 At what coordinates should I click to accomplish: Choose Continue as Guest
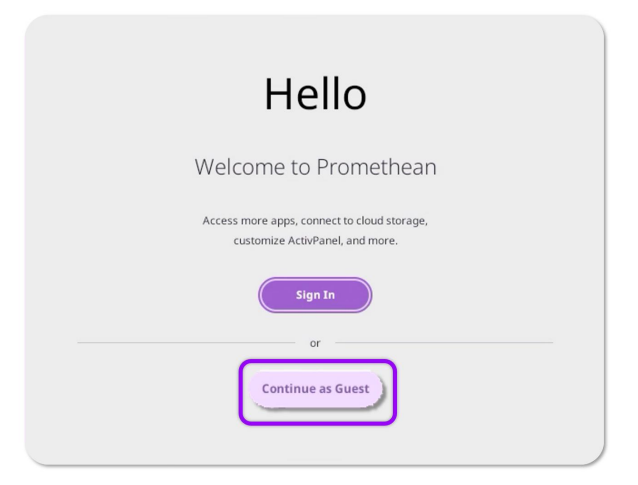point(315,389)
